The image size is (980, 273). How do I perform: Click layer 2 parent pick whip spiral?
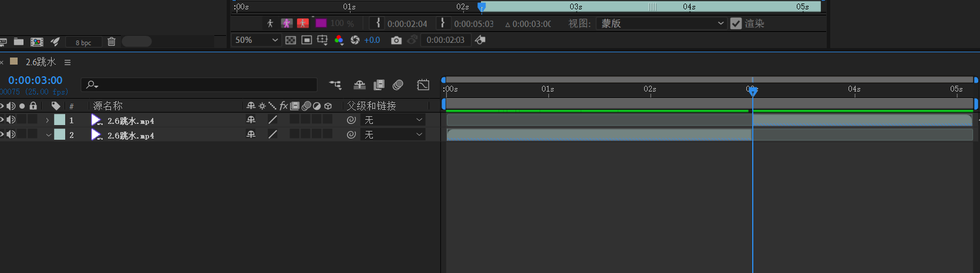351,134
